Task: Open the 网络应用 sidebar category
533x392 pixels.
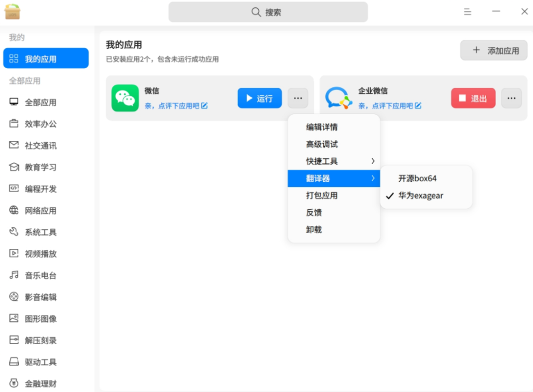Action: point(41,211)
